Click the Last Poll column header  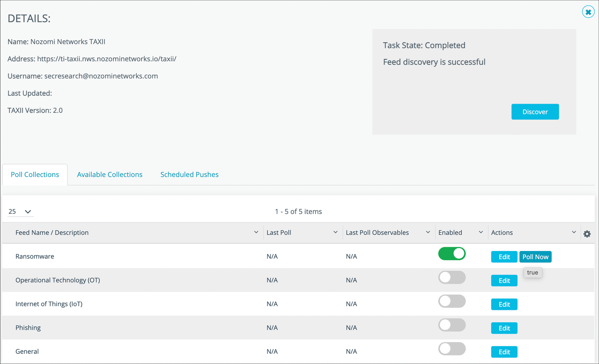click(x=279, y=233)
